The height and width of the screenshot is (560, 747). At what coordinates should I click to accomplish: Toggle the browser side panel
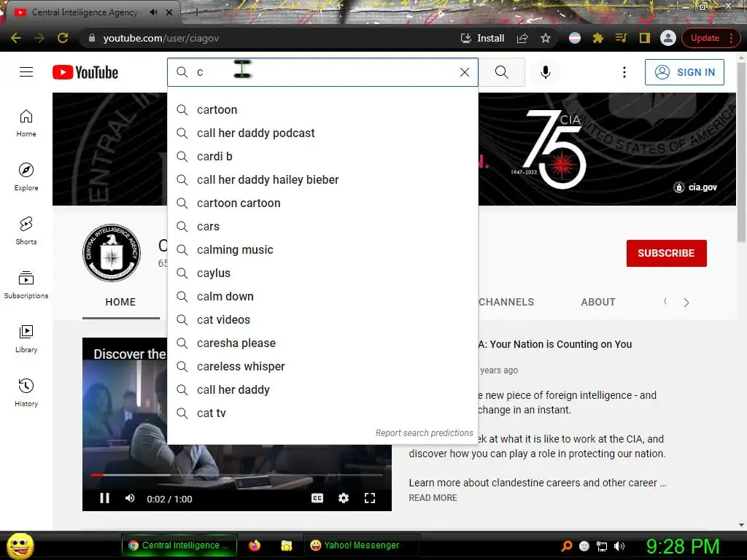(x=645, y=38)
